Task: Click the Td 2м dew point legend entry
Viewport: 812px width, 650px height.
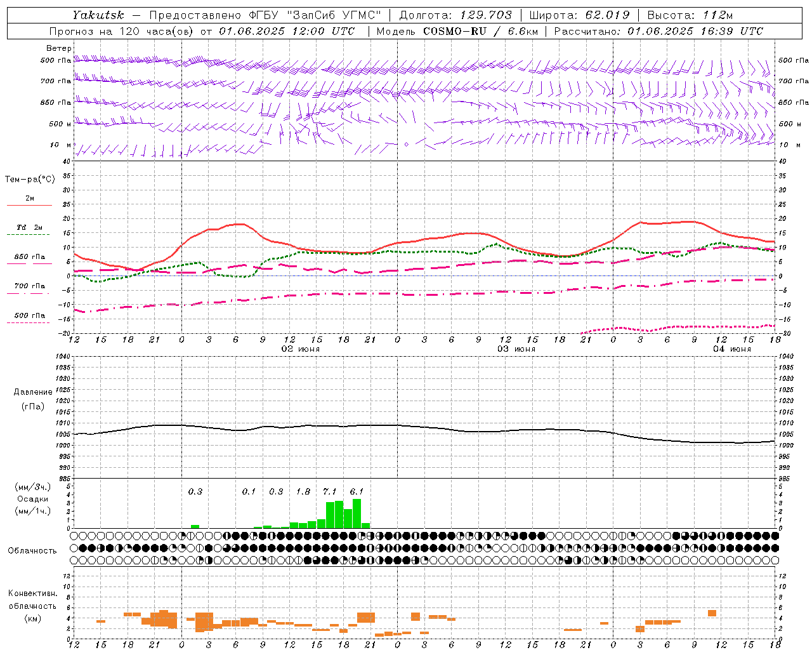Action: click(30, 227)
